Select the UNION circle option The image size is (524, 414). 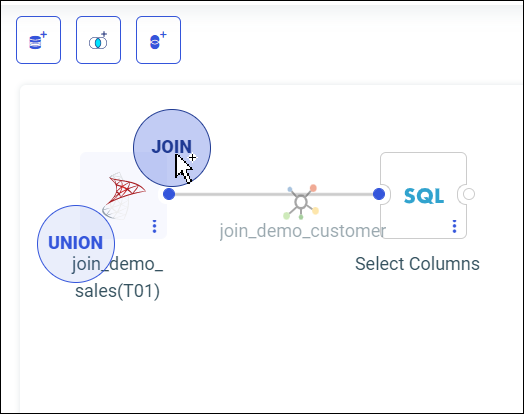tap(76, 244)
